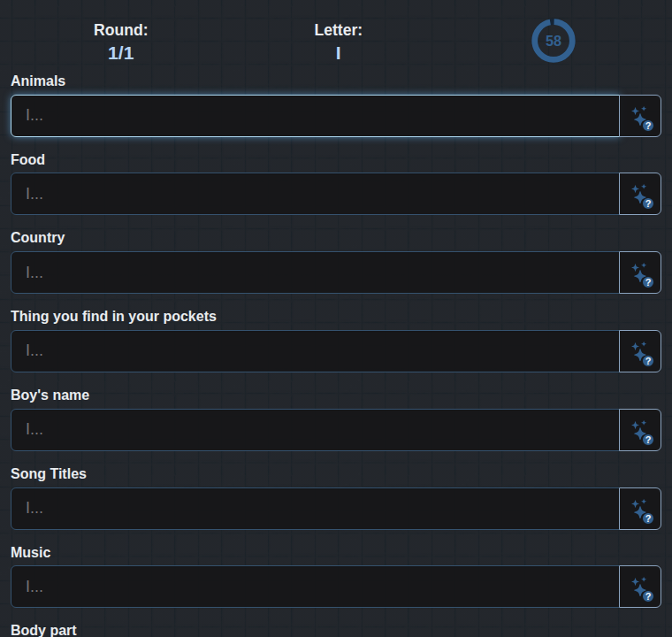
Task: Focus the Boy's name input field
Action: (x=315, y=430)
